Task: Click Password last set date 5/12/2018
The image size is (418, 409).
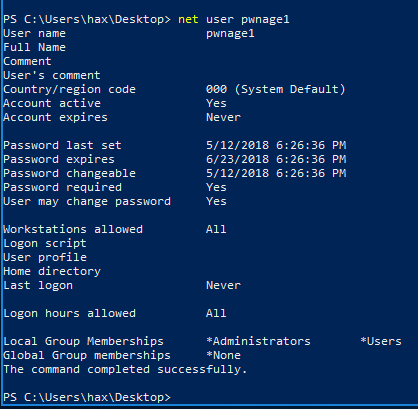Action: 237,145
